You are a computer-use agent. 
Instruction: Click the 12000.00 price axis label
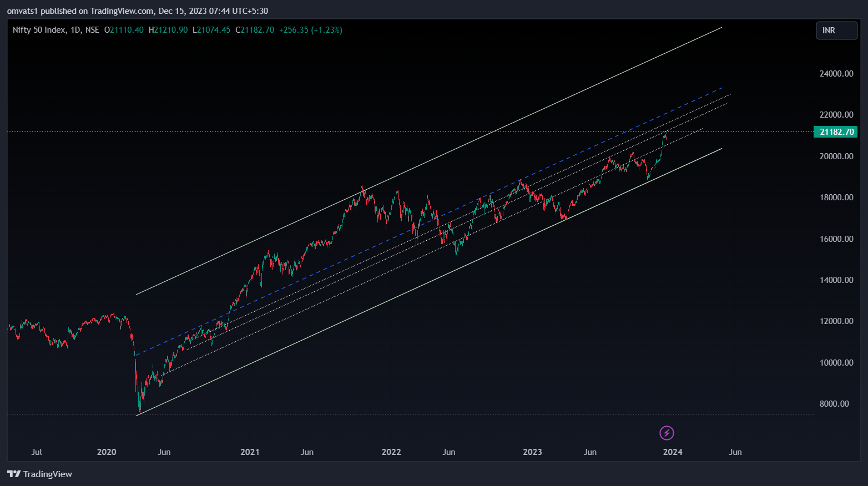(836, 321)
